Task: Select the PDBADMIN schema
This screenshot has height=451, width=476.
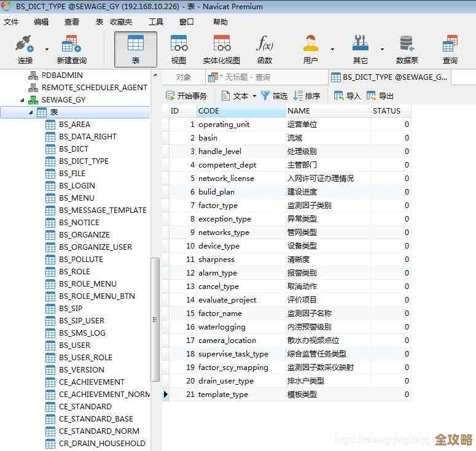Action: click(x=62, y=75)
